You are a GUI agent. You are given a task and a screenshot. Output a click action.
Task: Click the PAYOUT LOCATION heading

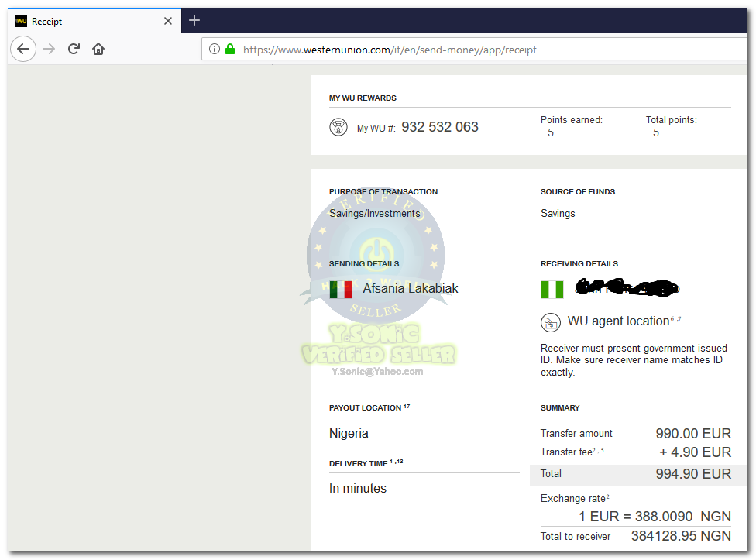click(369, 407)
